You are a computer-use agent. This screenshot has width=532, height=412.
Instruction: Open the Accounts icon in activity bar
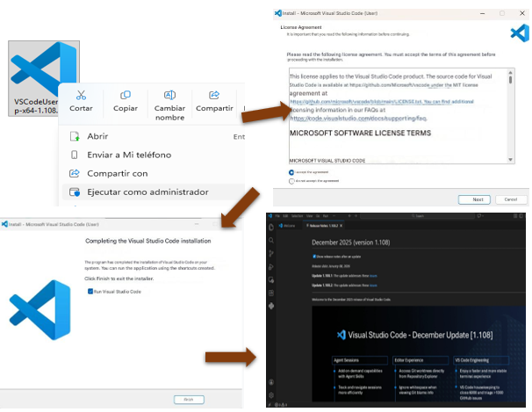tap(271, 382)
